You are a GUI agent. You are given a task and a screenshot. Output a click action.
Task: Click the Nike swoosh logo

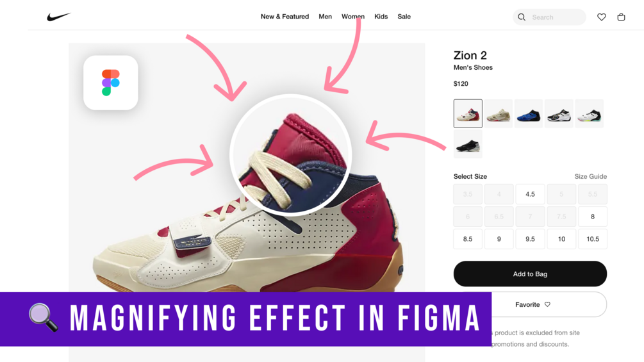click(x=59, y=17)
